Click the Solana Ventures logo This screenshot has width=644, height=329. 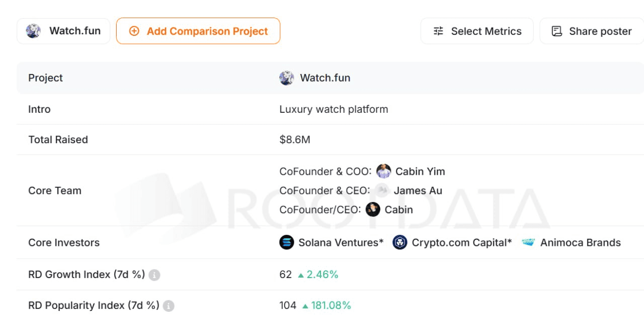(x=286, y=242)
